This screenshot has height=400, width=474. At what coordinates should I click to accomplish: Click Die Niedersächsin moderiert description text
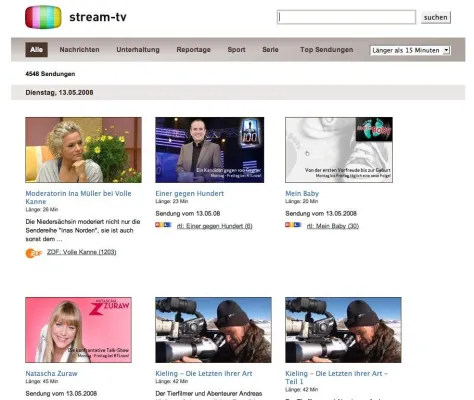pyautogui.click(x=83, y=230)
